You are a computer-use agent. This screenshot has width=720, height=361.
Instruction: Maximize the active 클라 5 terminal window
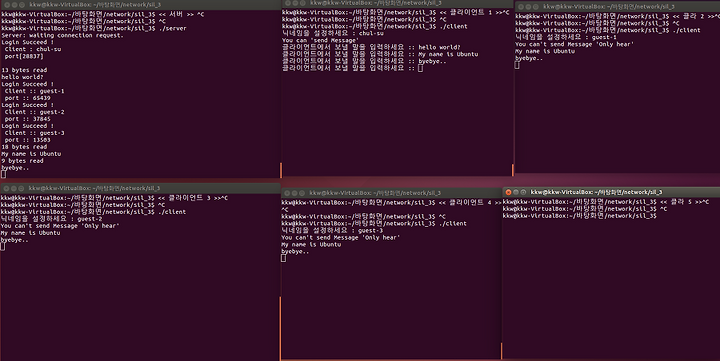(x=523, y=192)
